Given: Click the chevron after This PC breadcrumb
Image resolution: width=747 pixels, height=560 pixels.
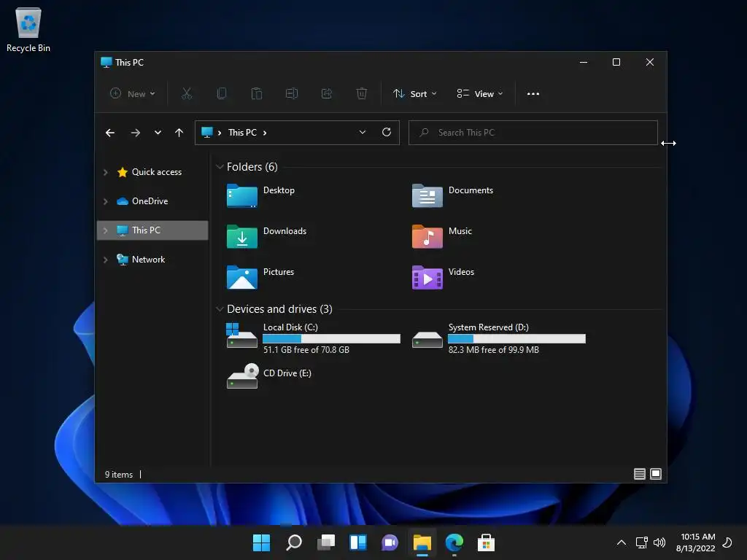Looking at the screenshot, I should pyautogui.click(x=265, y=133).
